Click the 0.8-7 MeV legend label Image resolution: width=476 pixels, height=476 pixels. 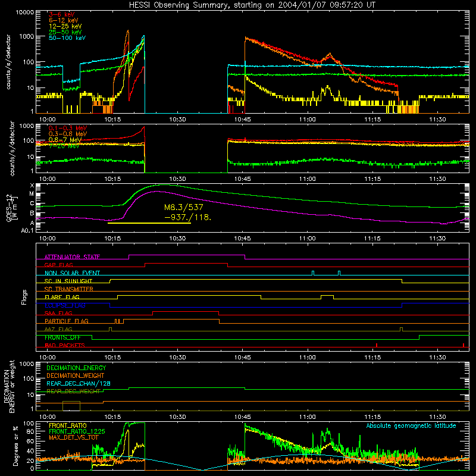coord(65,140)
